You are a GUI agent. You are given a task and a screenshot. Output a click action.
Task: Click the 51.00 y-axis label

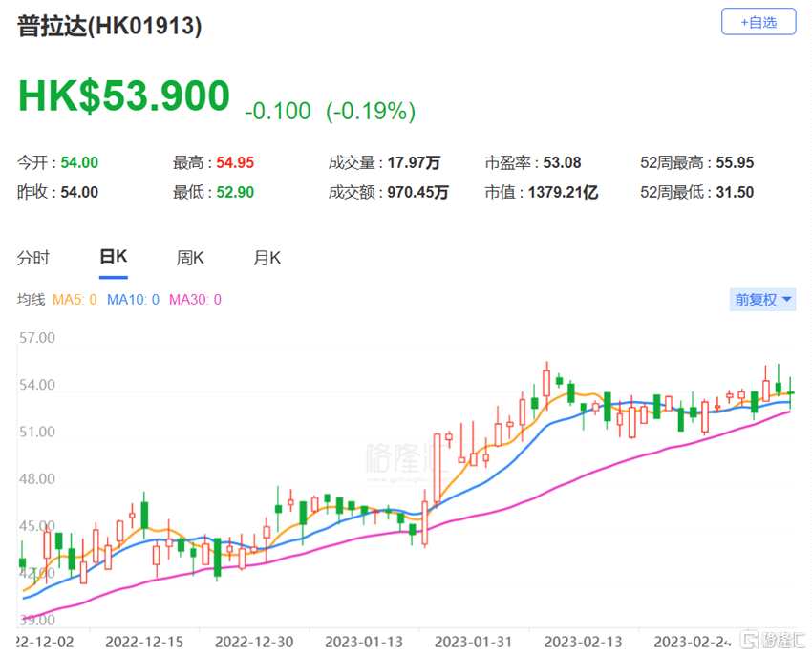[36, 432]
